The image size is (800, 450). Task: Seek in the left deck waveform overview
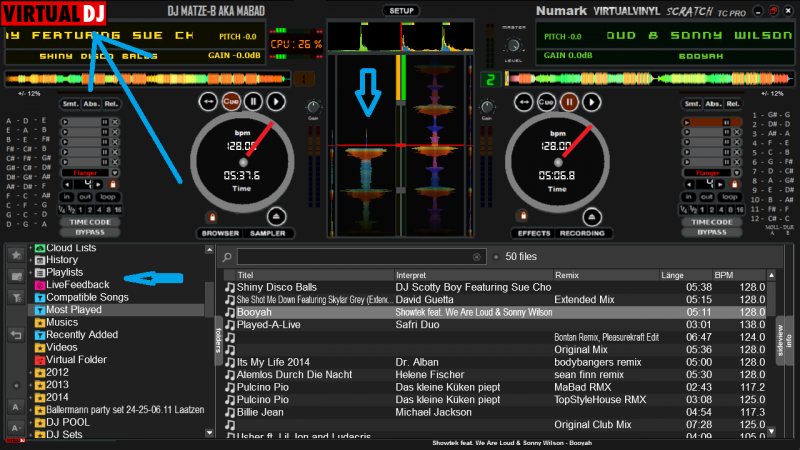click(x=147, y=79)
